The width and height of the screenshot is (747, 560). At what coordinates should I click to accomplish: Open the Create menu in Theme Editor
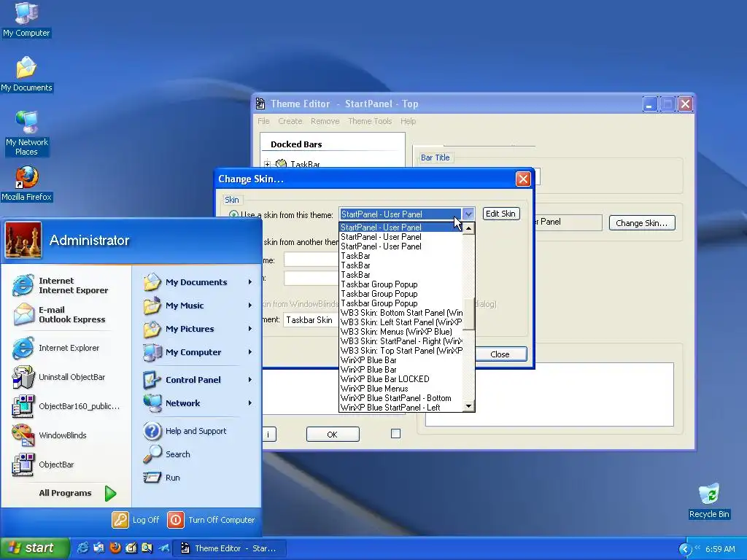point(290,122)
